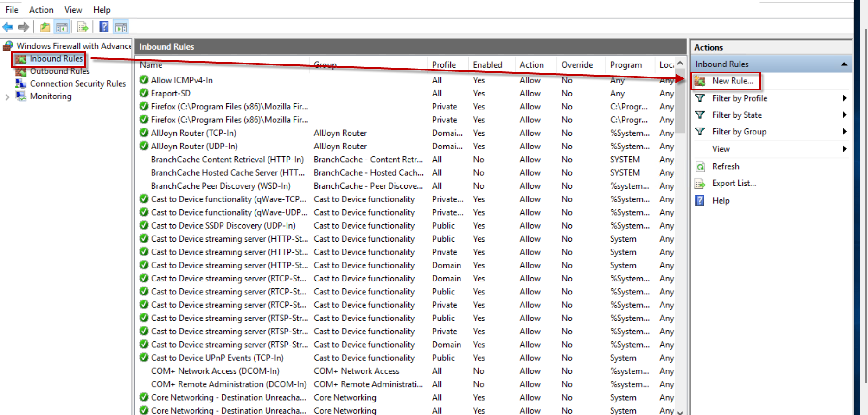Select Outbound Rules in the tree

click(x=59, y=71)
